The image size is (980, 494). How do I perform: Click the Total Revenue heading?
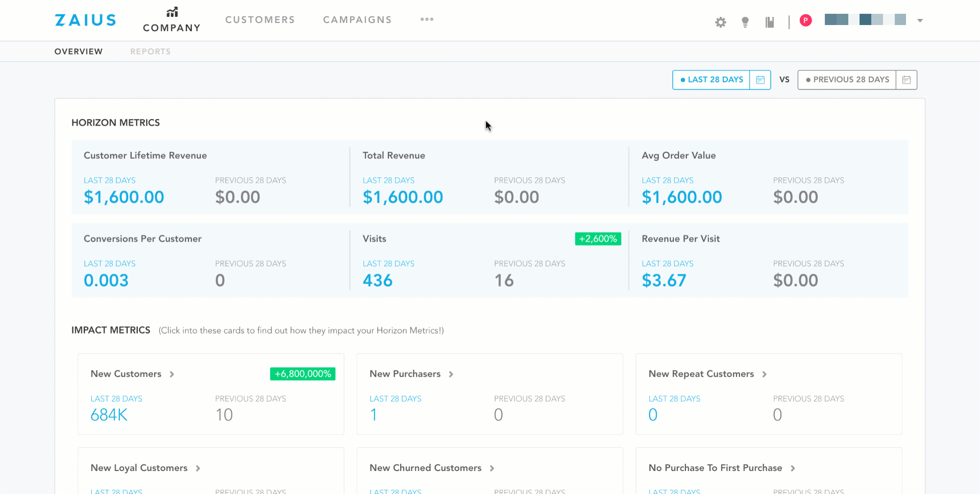(394, 155)
